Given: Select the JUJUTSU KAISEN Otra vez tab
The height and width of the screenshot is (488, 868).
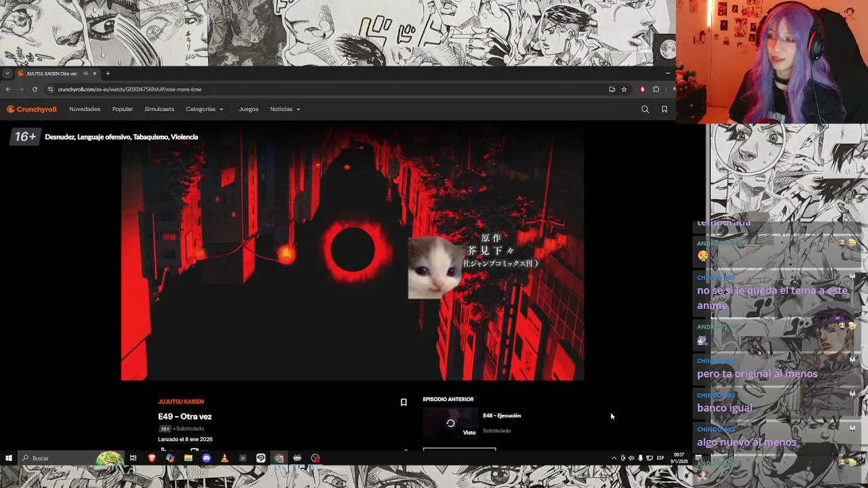Looking at the screenshot, I should [57, 73].
